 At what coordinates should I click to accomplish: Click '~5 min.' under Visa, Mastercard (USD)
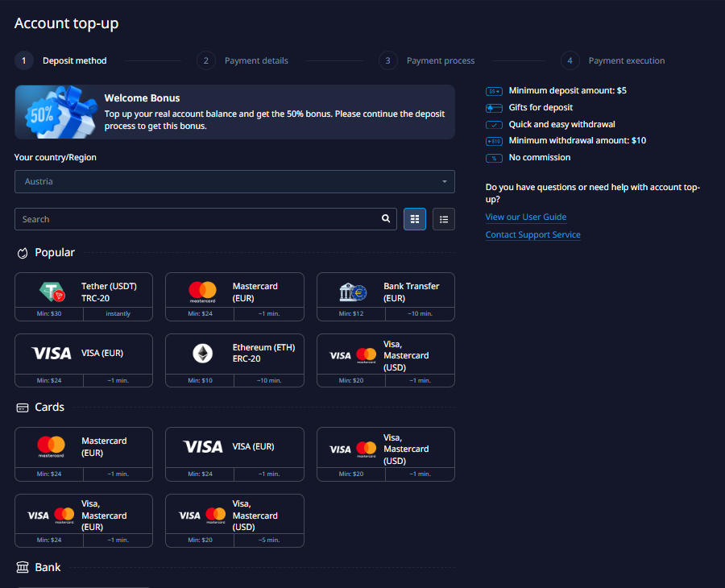pos(268,540)
